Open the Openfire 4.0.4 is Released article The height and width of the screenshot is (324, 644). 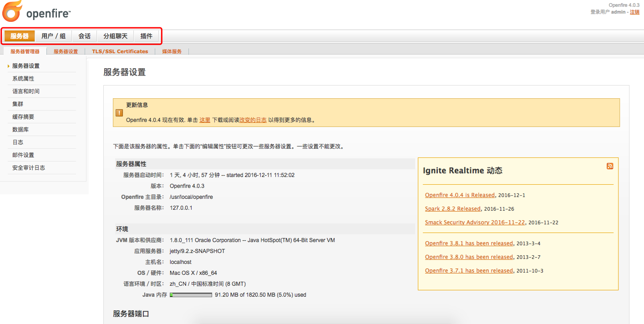pyautogui.click(x=459, y=195)
